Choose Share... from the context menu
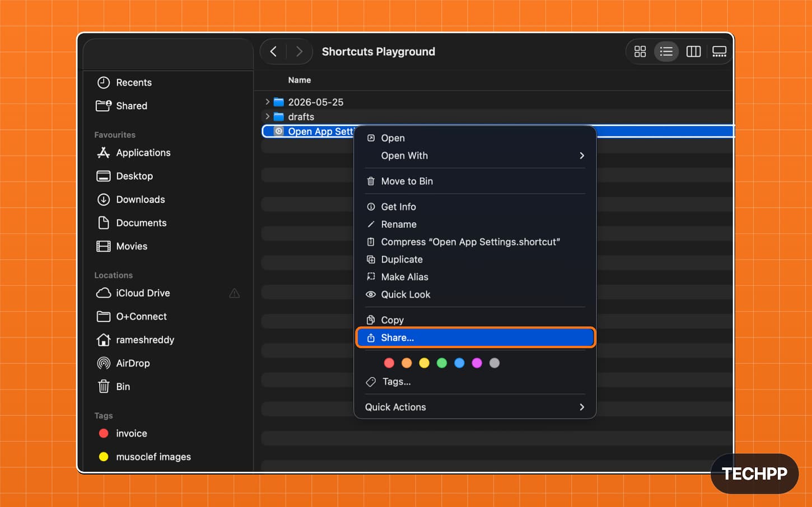This screenshot has width=812, height=507. [475, 338]
